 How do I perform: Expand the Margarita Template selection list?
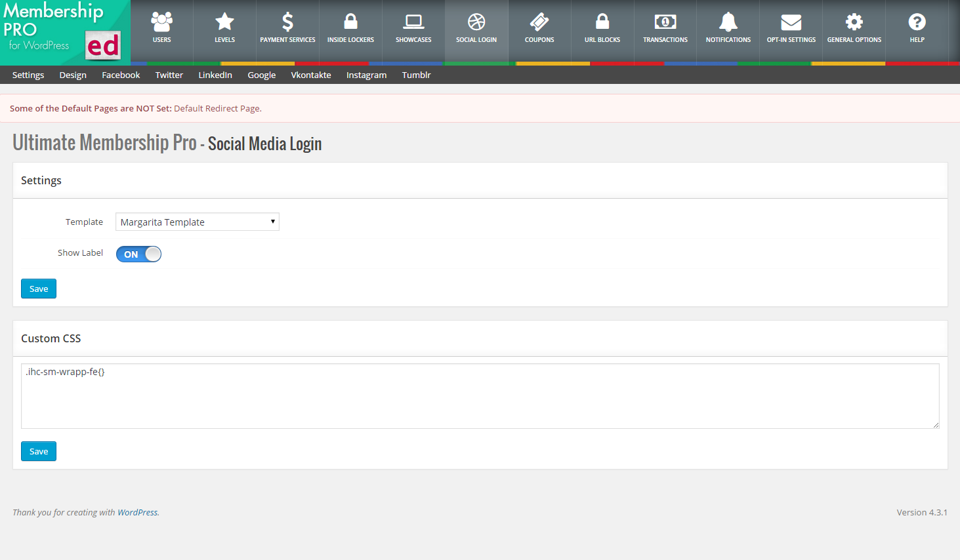pyautogui.click(x=197, y=222)
